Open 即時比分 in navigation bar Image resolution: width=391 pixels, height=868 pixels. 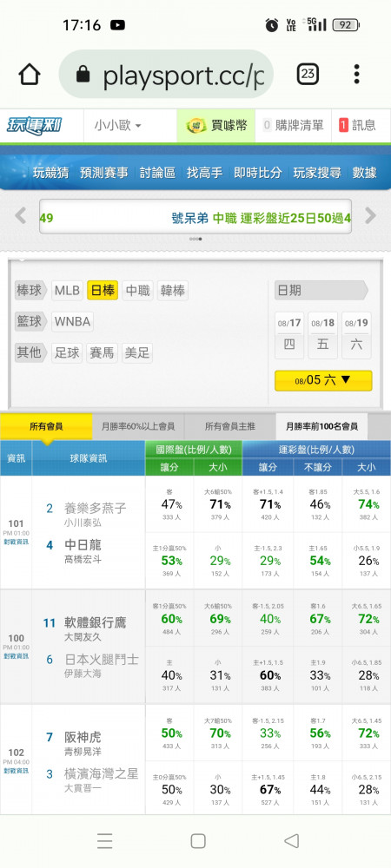pyautogui.click(x=257, y=173)
